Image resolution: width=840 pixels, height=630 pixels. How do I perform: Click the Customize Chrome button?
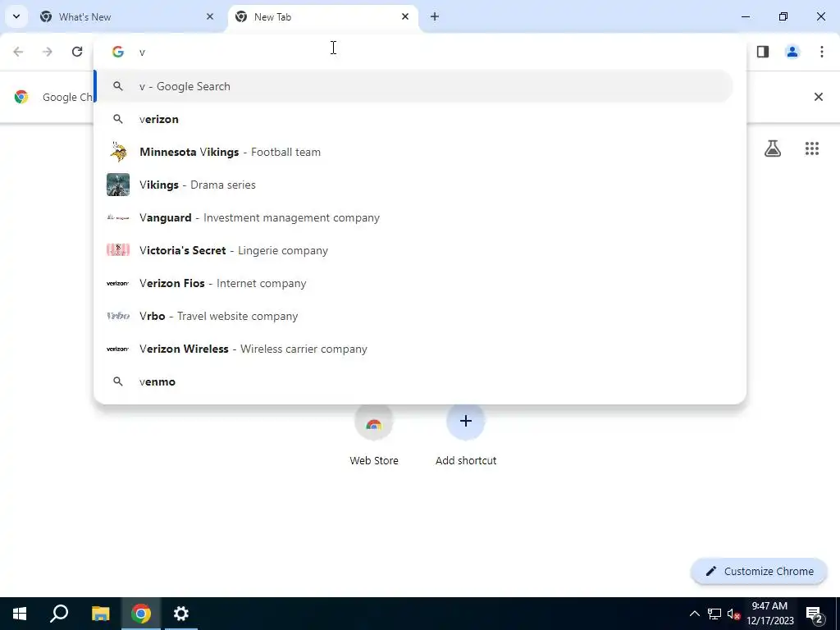pos(759,571)
